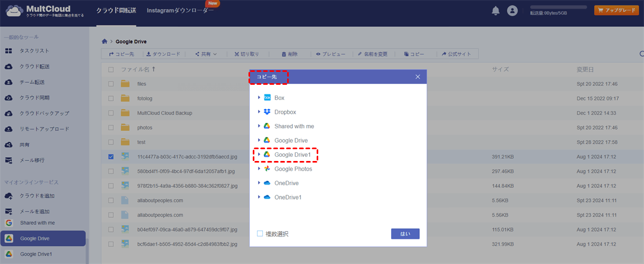The width and height of the screenshot is (644, 264).
Task: Enable the 複数選択 checkbox
Action: [260, 233]
